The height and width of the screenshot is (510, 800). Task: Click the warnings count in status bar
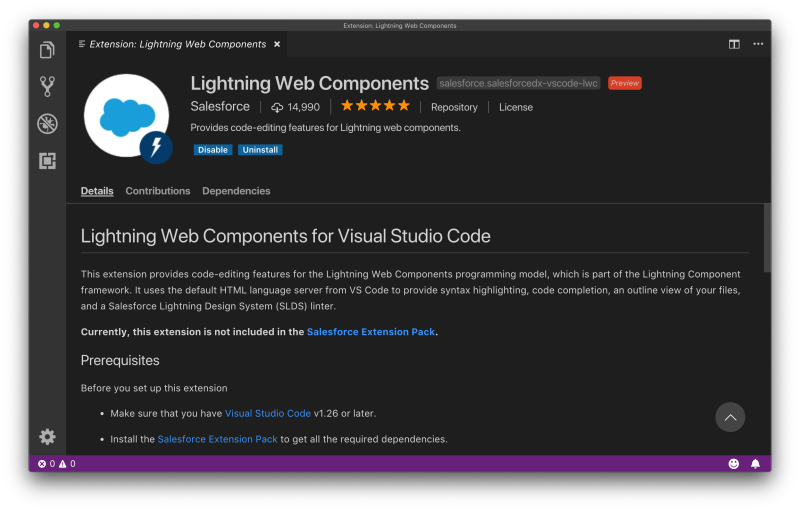click(x=67, y=464)
